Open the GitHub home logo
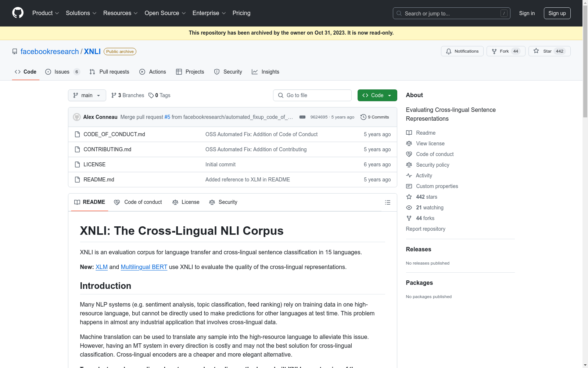The width and height of the screenshot is (588, 368). (x=18, y=13)
